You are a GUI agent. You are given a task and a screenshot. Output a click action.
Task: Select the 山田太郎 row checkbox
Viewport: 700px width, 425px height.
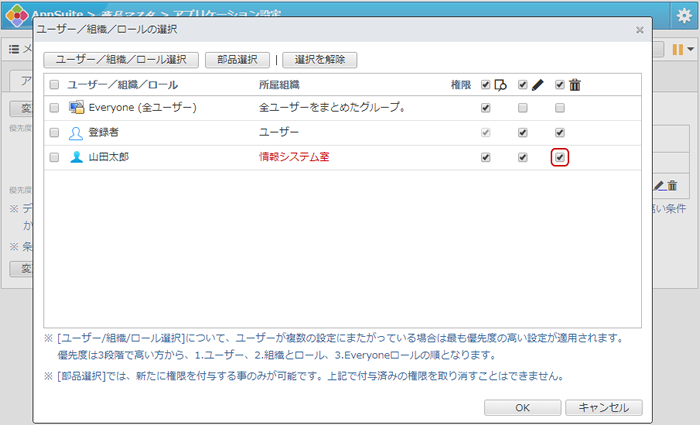[54, 157]
